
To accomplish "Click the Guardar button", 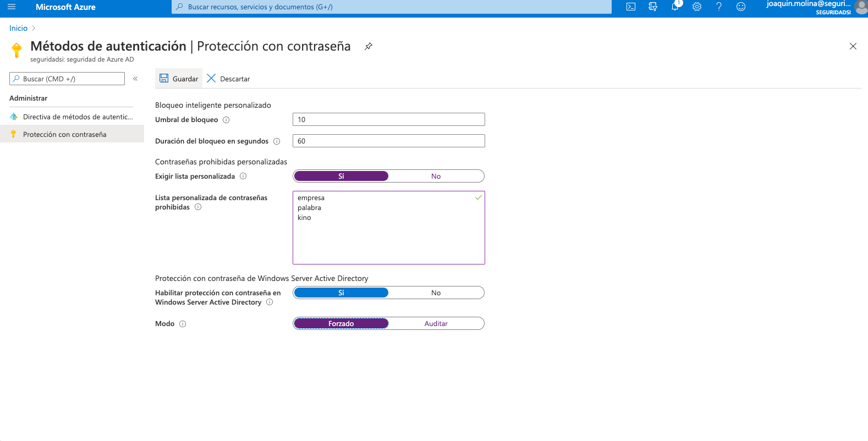I will point(179,79).
